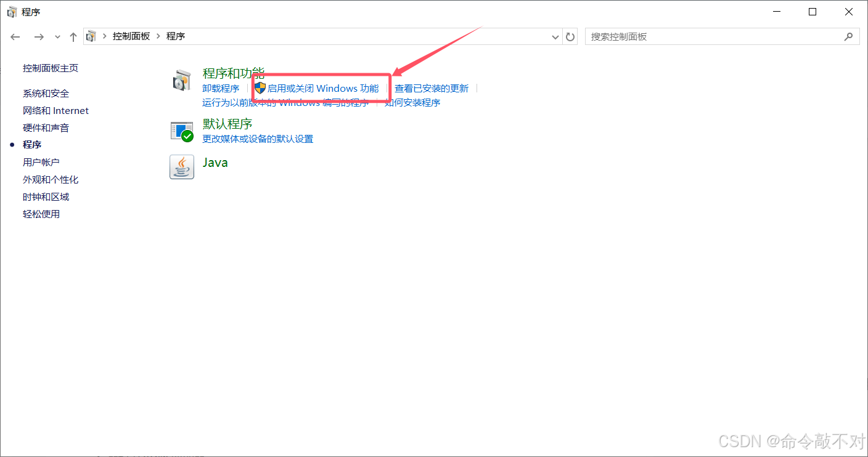Click the 默认程序 icon

tap(182, 131)
